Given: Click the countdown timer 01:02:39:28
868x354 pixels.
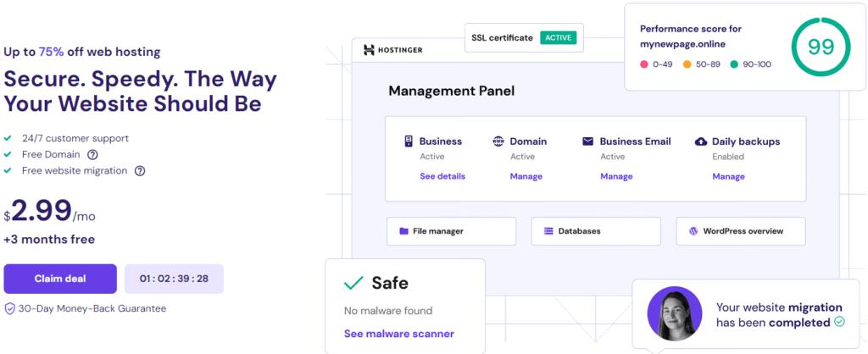Looking at the screenshot, I should 174,279.
